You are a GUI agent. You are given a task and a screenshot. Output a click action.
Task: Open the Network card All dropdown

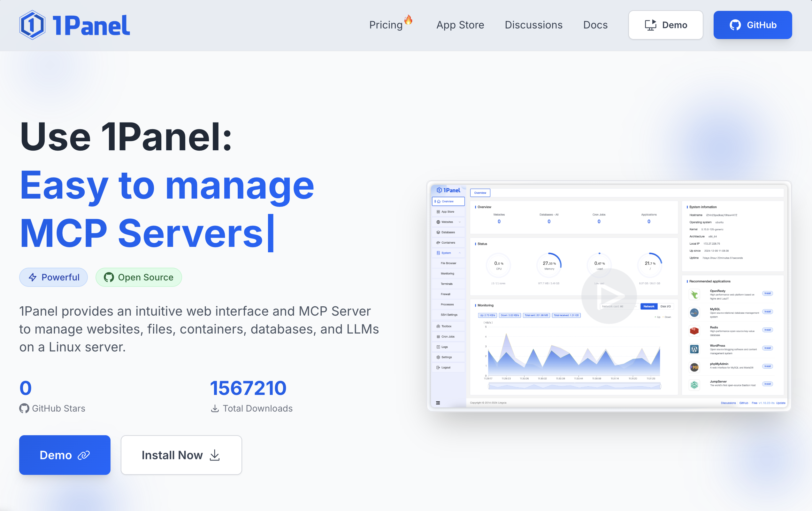620,306
